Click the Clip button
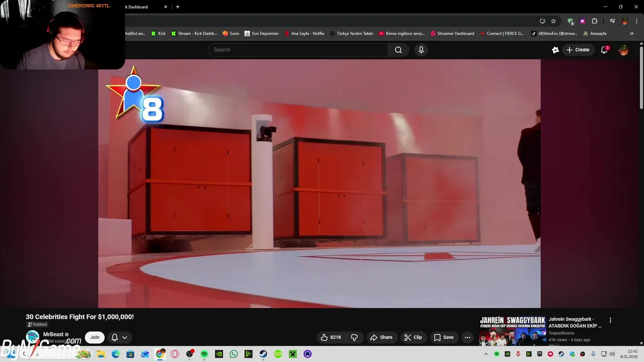Image resolution: width=644 pixels, height=362 pixels. click(x=414, y=337)
